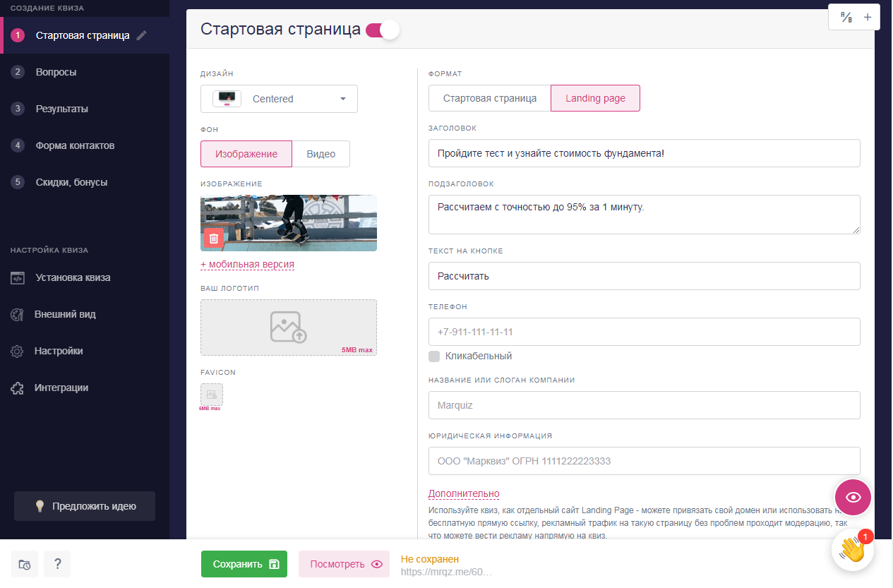The height and width of the screenshot is (588, 893).
Task: Open the waving hand chat widget
Action: click(x=853, y=550)
